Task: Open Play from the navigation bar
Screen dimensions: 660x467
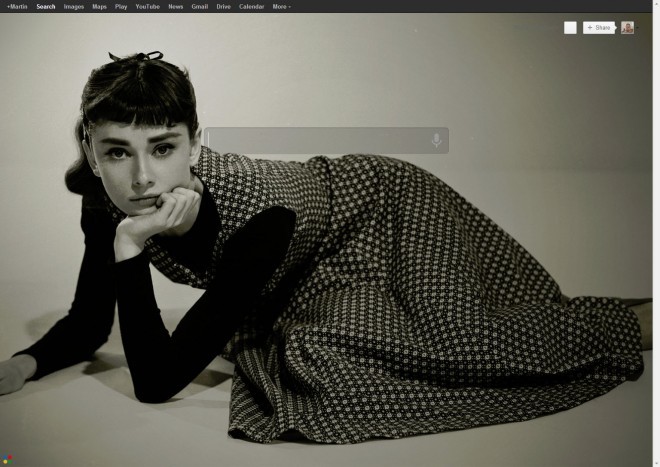Action: click(x=121, y=7)
